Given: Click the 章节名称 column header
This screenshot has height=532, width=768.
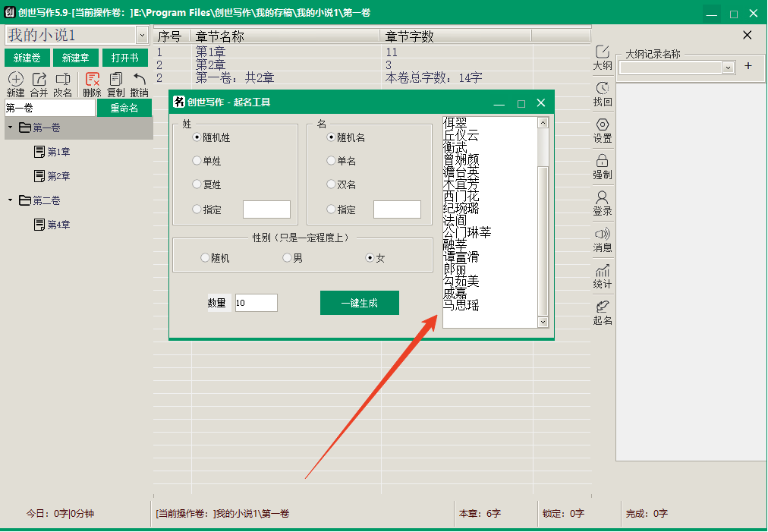Looking at the screenshot, I should tap(286, 36).
